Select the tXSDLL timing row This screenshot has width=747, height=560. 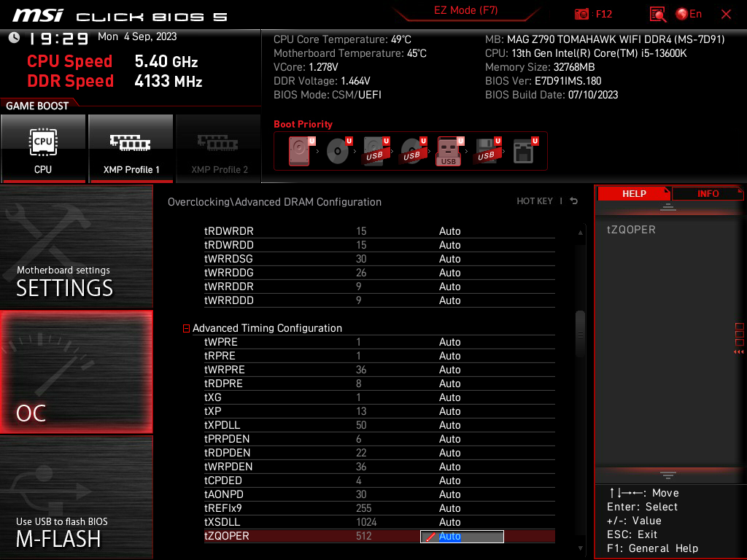(x=379, y=522)
